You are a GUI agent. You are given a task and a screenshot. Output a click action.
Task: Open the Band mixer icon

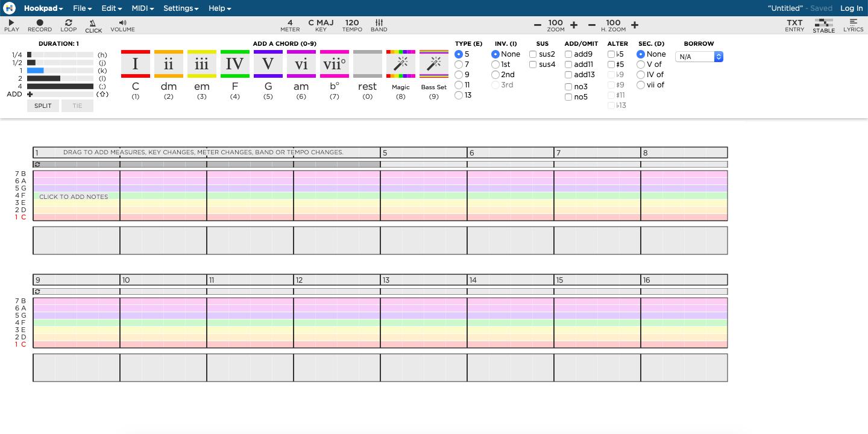(x=379, y=22)
